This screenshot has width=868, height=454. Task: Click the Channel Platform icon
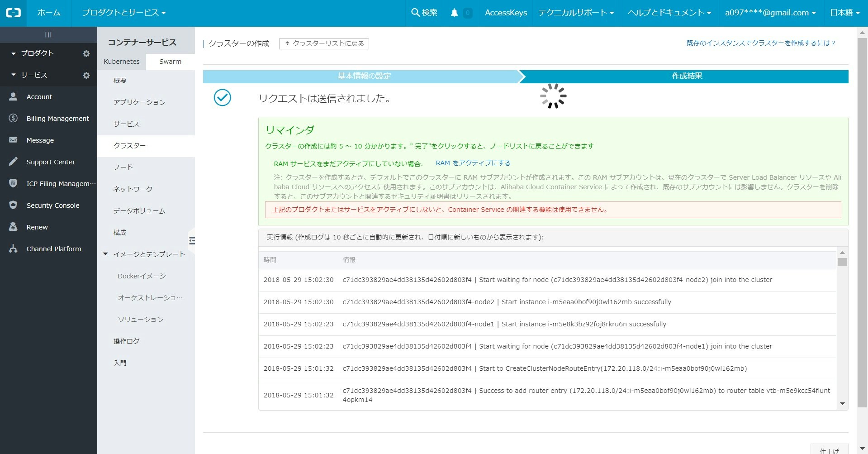[13, 249]
